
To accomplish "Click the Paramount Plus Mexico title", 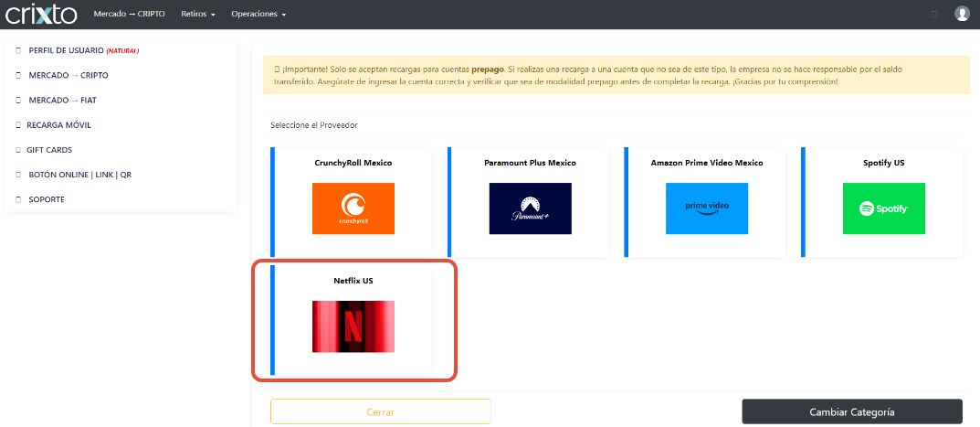I will [530, 163].
